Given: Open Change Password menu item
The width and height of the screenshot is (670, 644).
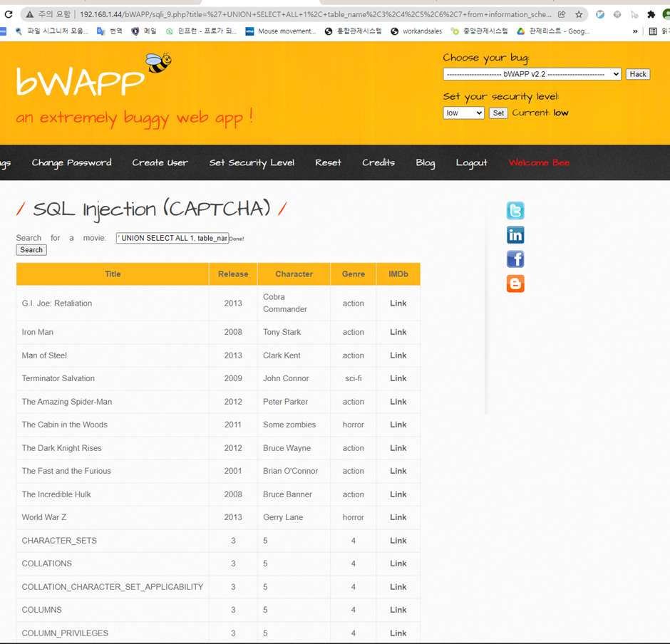Looking at the screenshot, I should coord(72,162).
